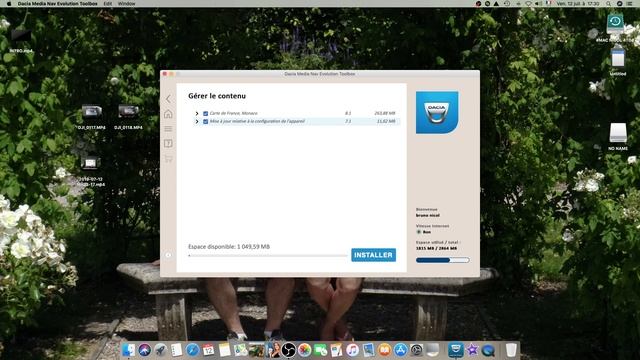
Task: Open OBS from the Dock
Action: tap(289, 350)
